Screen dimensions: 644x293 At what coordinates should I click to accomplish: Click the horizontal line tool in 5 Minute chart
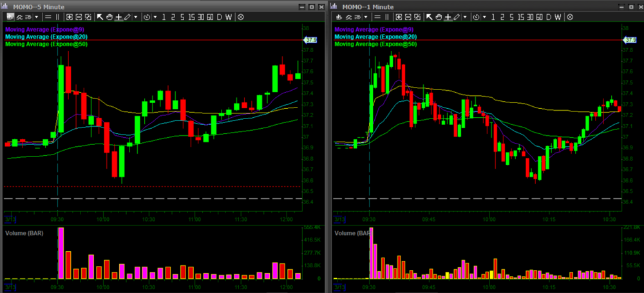[x=48, y=17]
